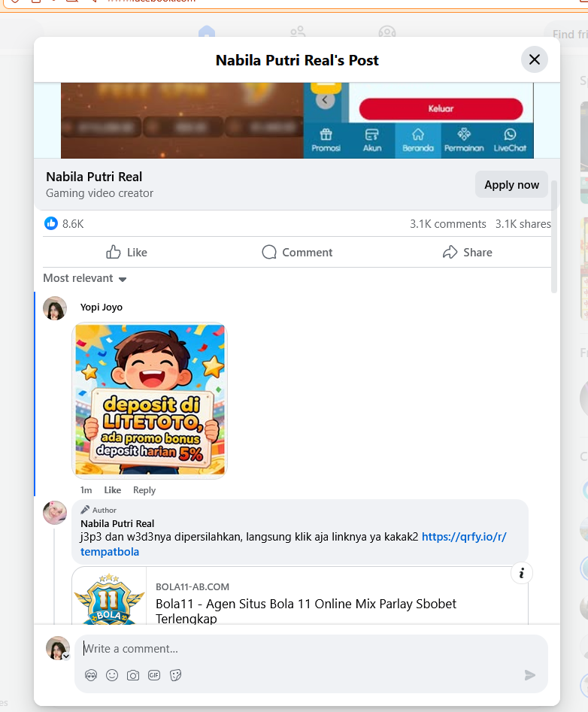Switch commenting profile via avatar arrow
The image size is (588, 712).
point(66,656)
